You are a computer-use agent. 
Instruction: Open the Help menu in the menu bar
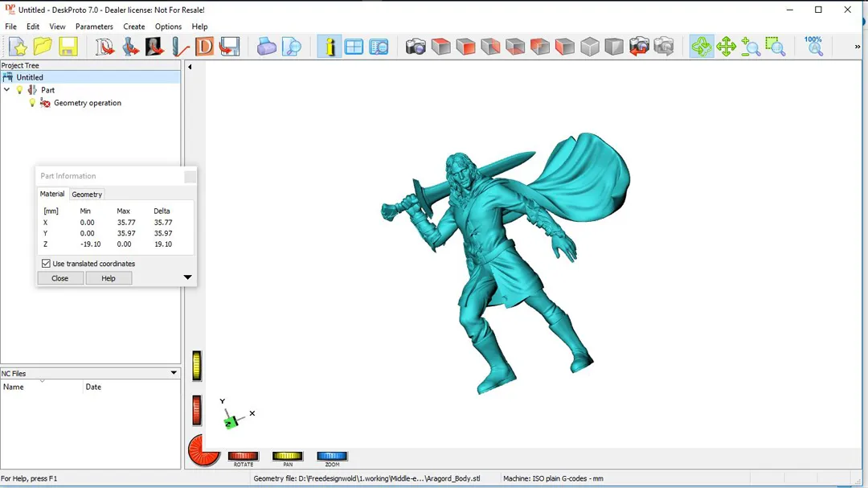point(200,27)
